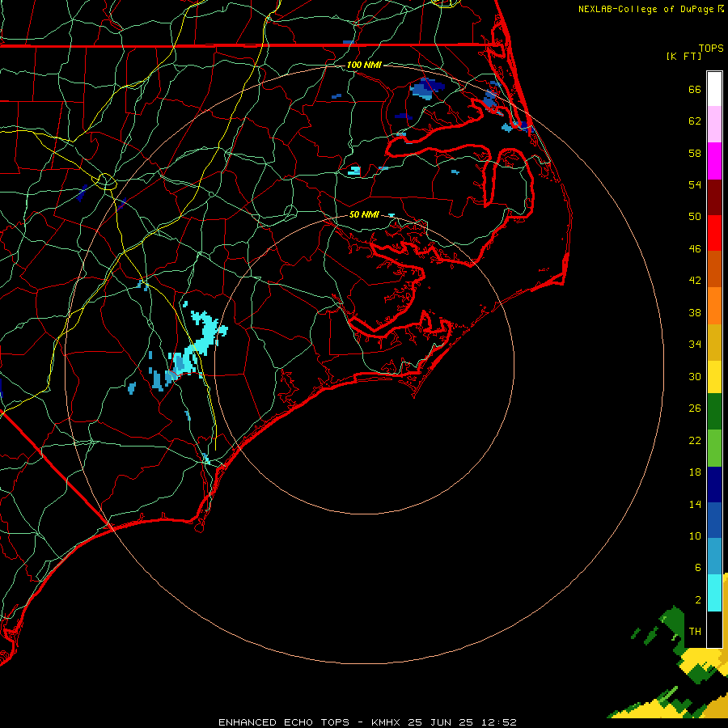Click the 10 legend value
This screenshot has width=728, height=728.
pos(695,535)
